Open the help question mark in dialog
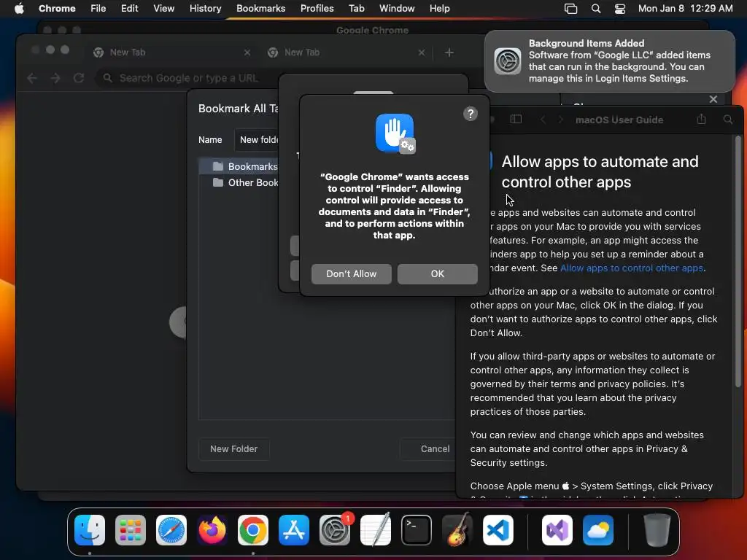 [471, 114]
